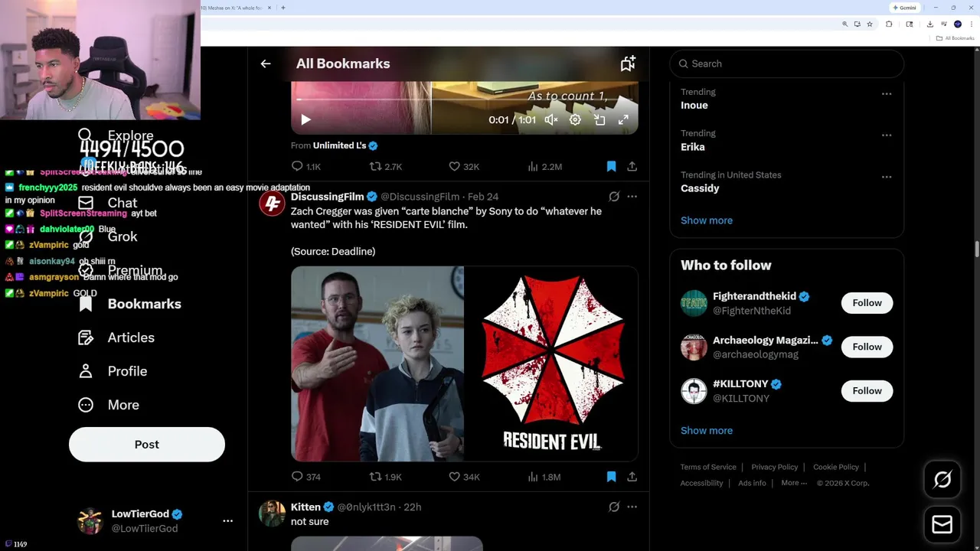Open more options on Kitten's post
The width and height of the screenshot is (980, 551).
point(632,507)
